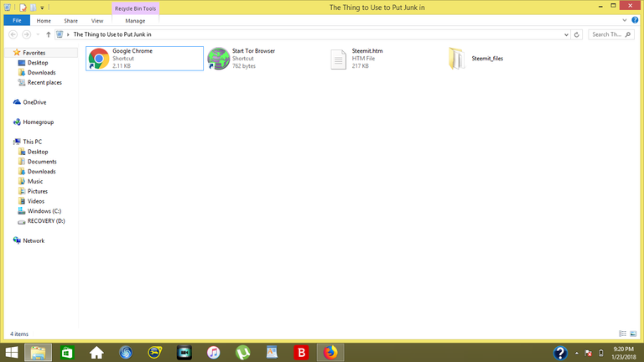
Task: Switch to Details view layout icon
Action: click(623, 334)
